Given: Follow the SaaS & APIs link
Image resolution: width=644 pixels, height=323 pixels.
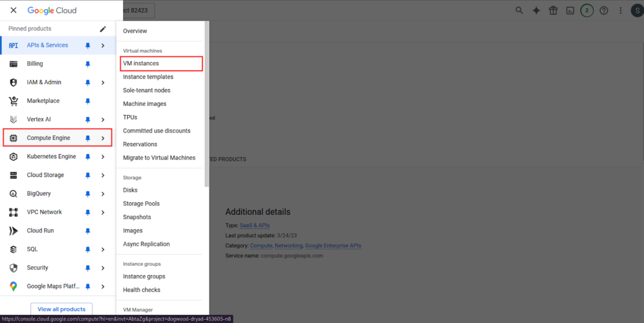Looking at the screenshot, I should (255, 226).
